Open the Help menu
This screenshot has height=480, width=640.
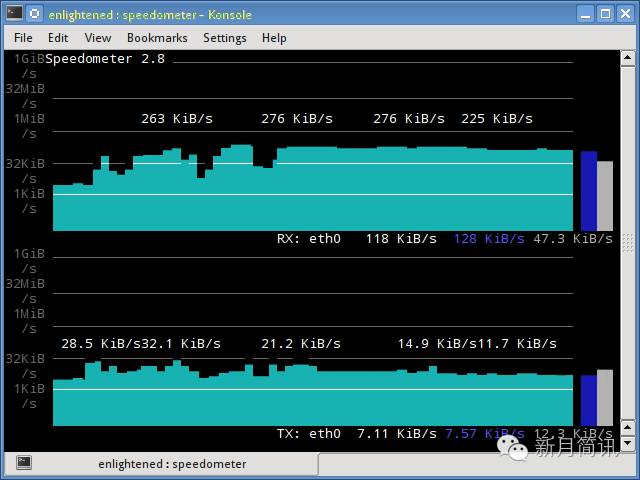click(x=274, y=38)
